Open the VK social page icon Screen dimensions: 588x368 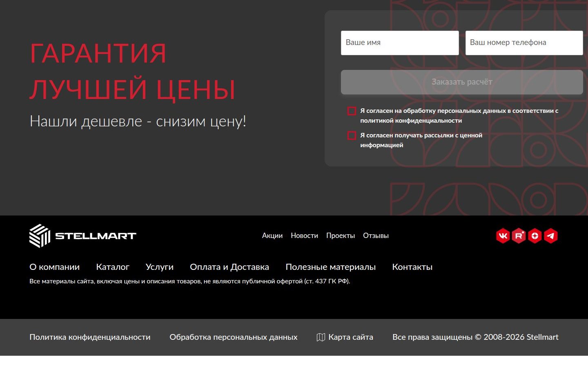click(x=503, y=236)
